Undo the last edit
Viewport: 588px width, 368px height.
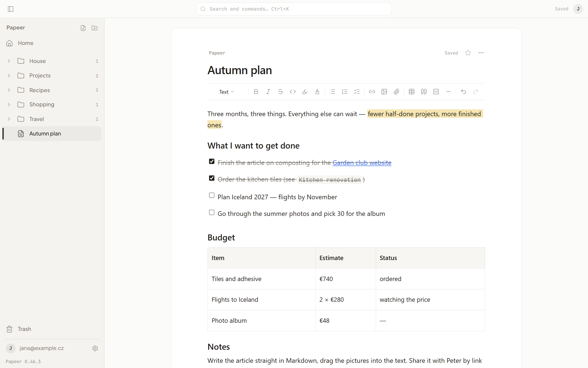coord(463,92)
